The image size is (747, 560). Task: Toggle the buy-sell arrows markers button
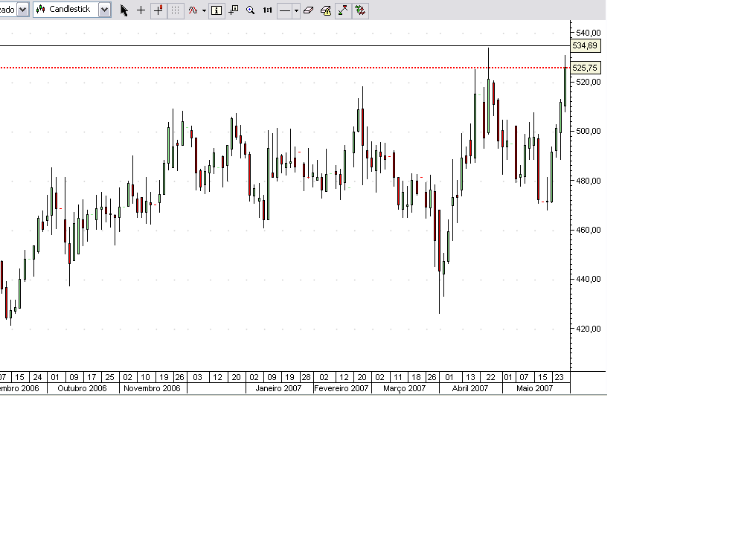[x=361, y=10]
